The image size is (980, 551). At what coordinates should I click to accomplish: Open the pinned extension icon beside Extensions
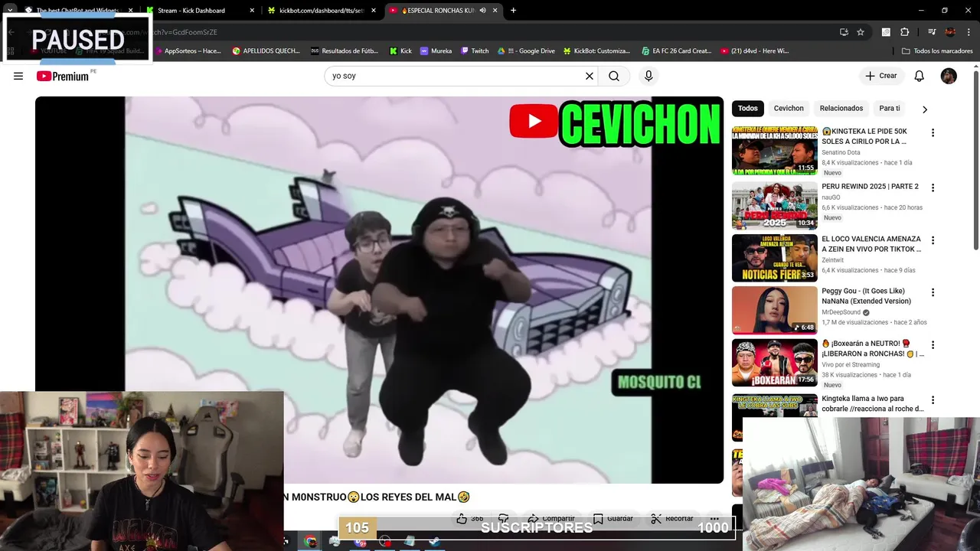pyautogui.click(x=886, y=32)
